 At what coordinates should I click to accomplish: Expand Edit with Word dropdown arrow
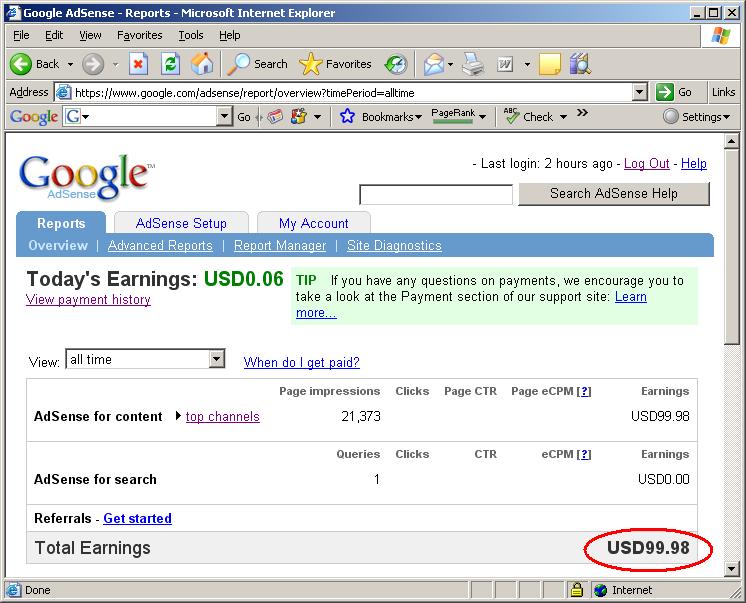pos(527,64)
